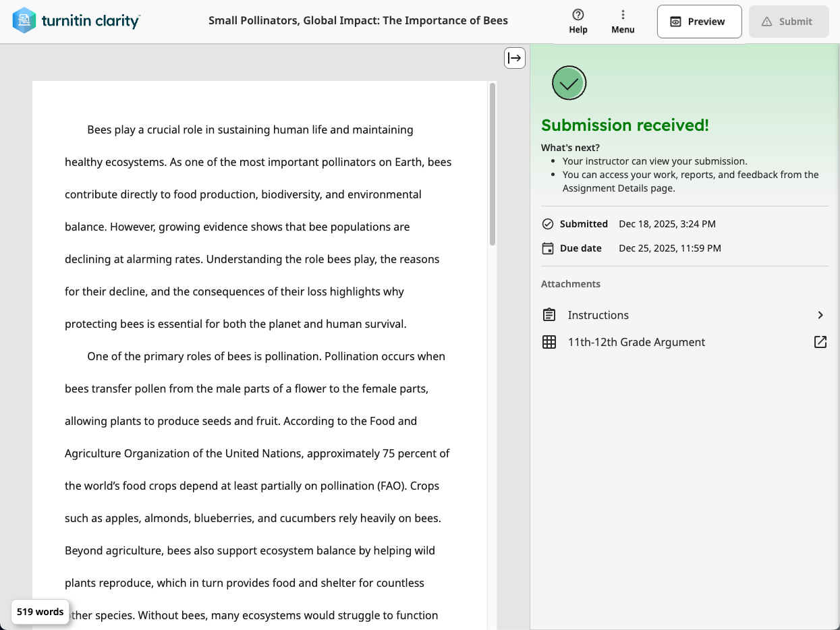Click the document vertical scrollbar thumb
This screenshot has width=840, height=630.
493,164
